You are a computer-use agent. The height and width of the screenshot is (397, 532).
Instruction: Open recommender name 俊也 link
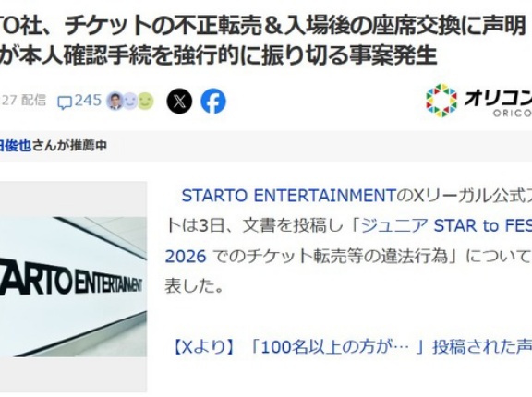(16, 146)
